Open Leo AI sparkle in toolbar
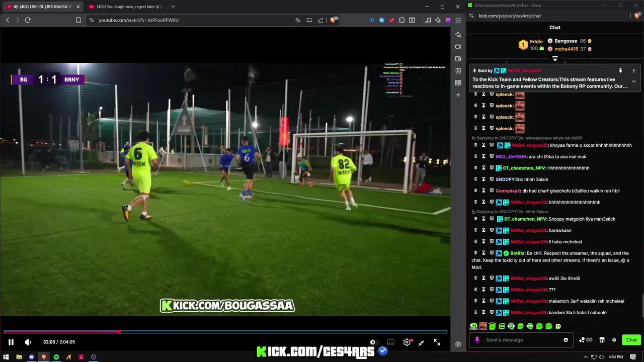 [438, 20]
